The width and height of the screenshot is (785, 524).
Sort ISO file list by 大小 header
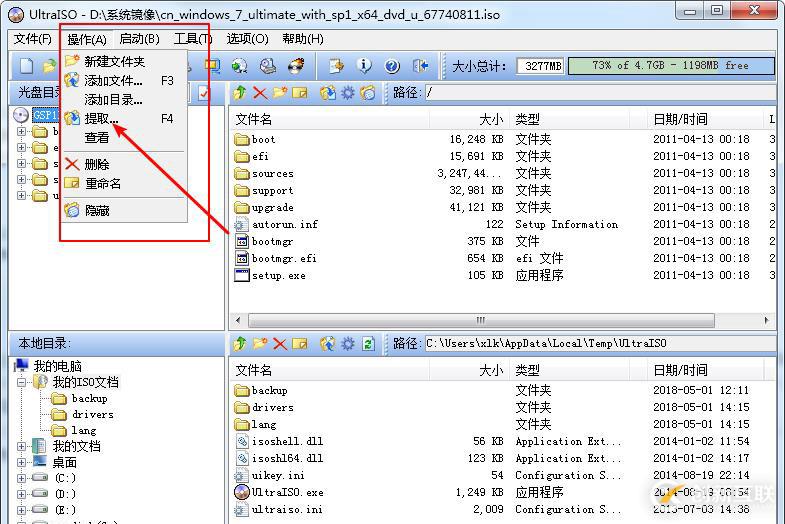469,119
